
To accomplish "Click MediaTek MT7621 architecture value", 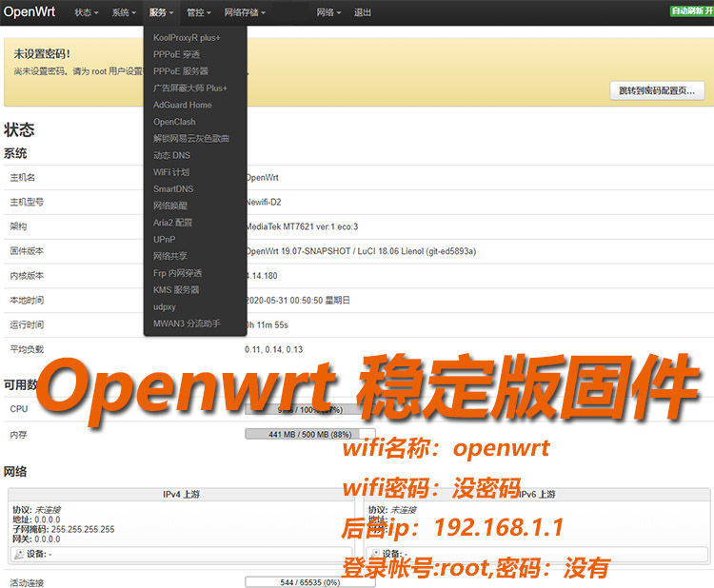I will click(x=302, y=226).
